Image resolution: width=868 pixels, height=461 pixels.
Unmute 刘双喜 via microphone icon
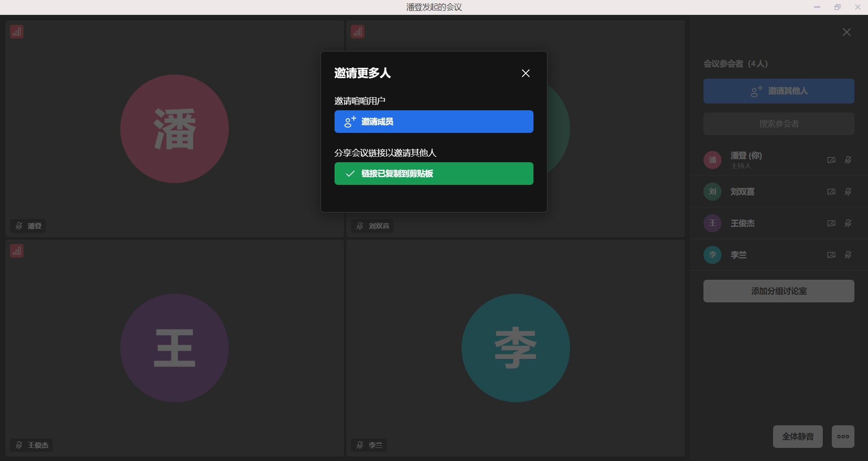[848, 192]
